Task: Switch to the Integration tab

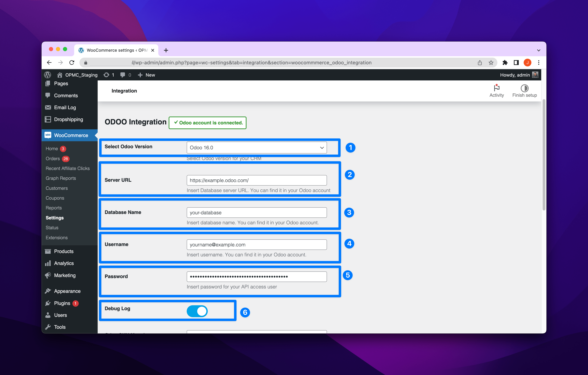Action: [x=124, y=91]
